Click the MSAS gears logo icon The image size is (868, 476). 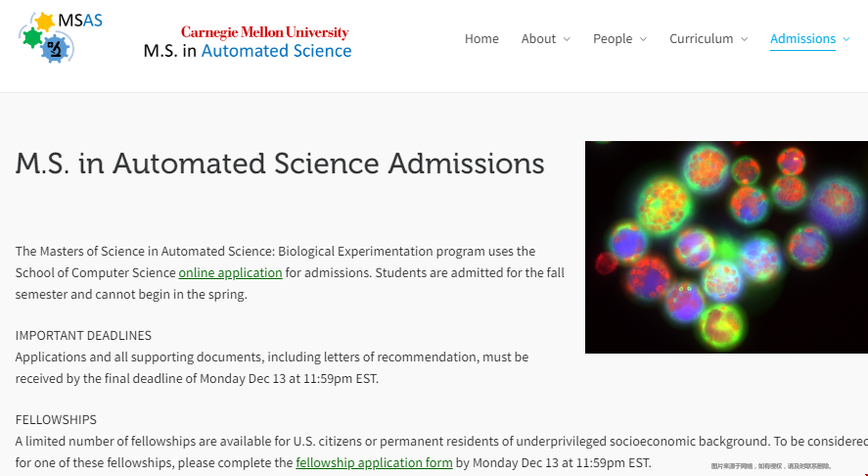click(x=60, y=37)
